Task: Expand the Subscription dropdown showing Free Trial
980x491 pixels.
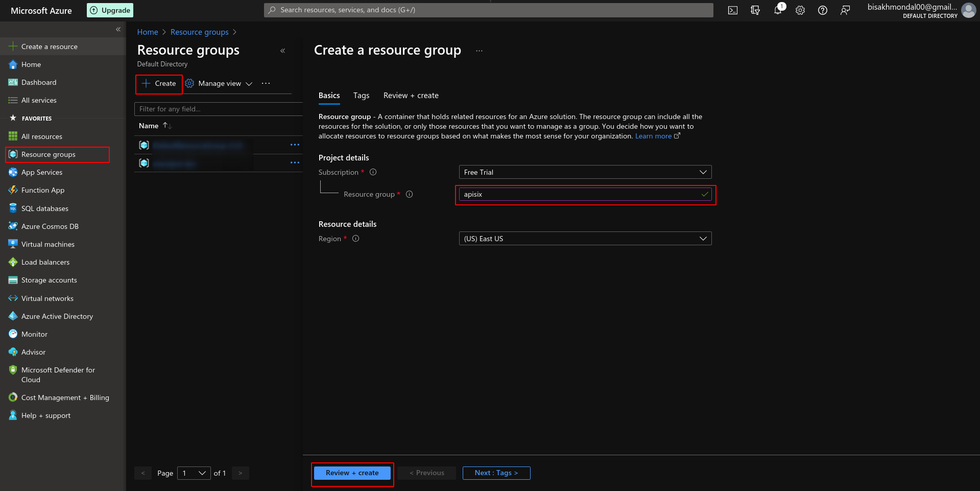Action: [585, 172]
